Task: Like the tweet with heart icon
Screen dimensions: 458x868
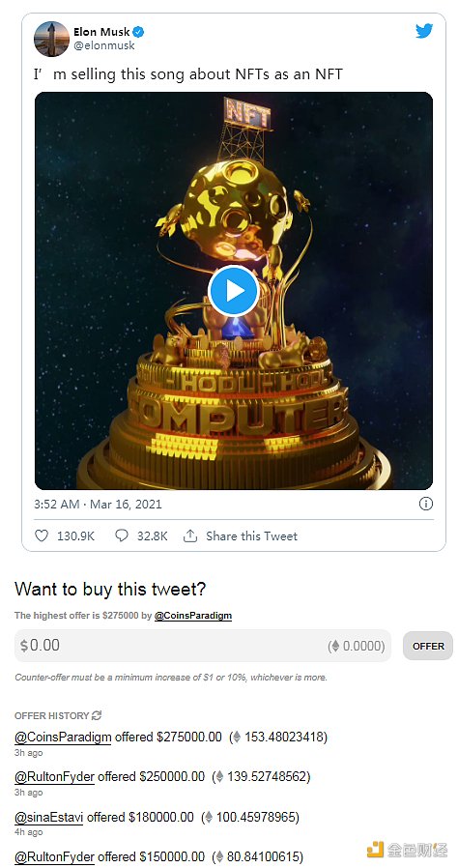Action: [x=42, y=535]
